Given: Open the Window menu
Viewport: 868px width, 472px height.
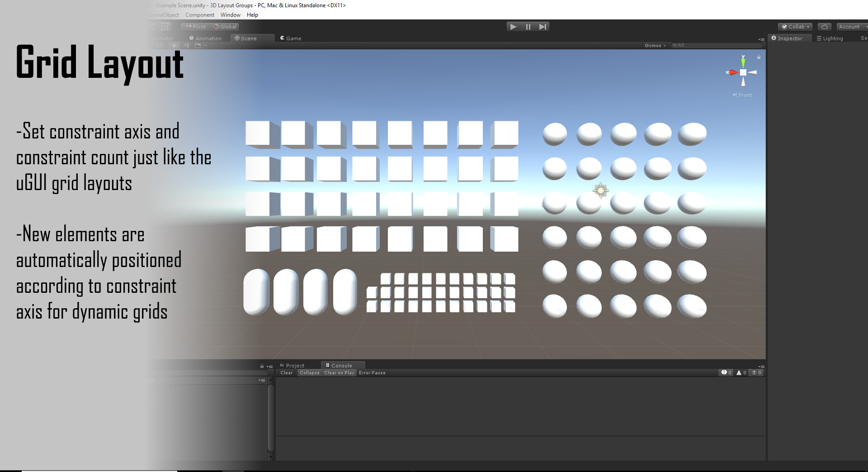Looking at the screenshot, I should [x=231, y=15].
